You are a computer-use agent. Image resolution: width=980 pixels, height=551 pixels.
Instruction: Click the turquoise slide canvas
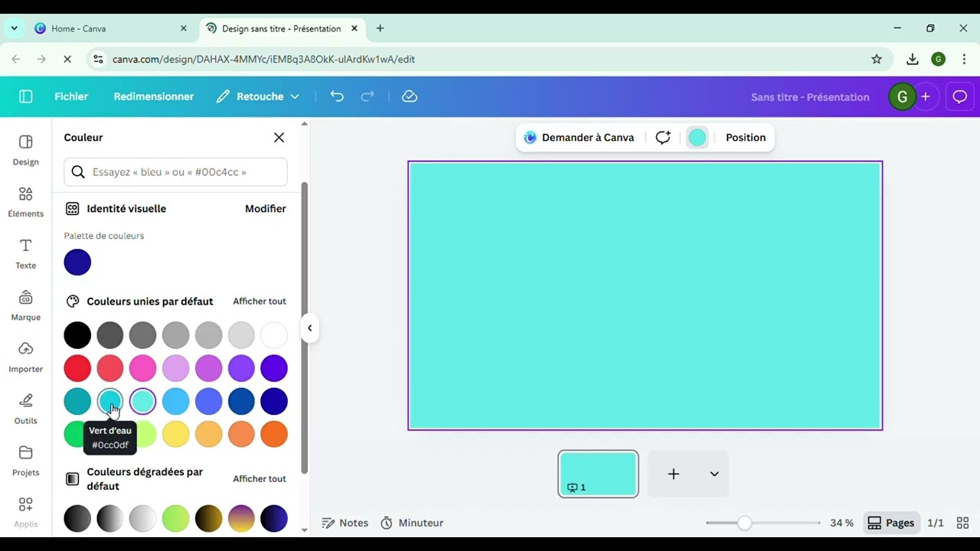coord(645,295)
